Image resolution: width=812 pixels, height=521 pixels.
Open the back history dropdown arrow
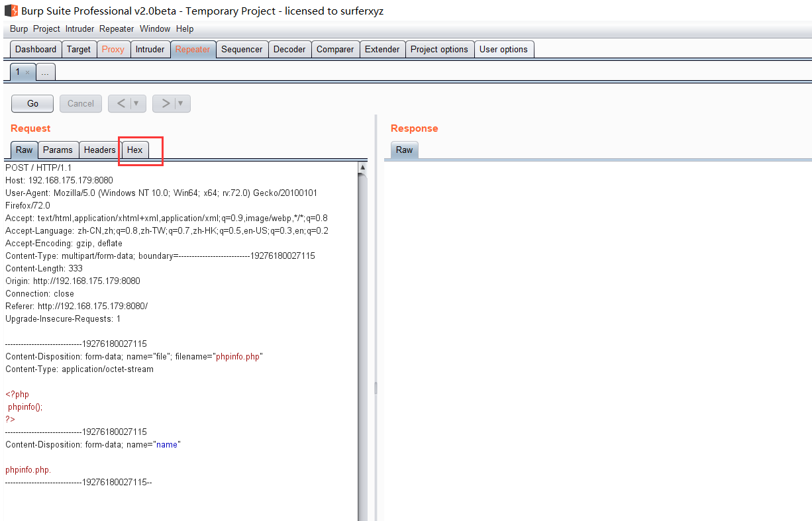[138, 103]
